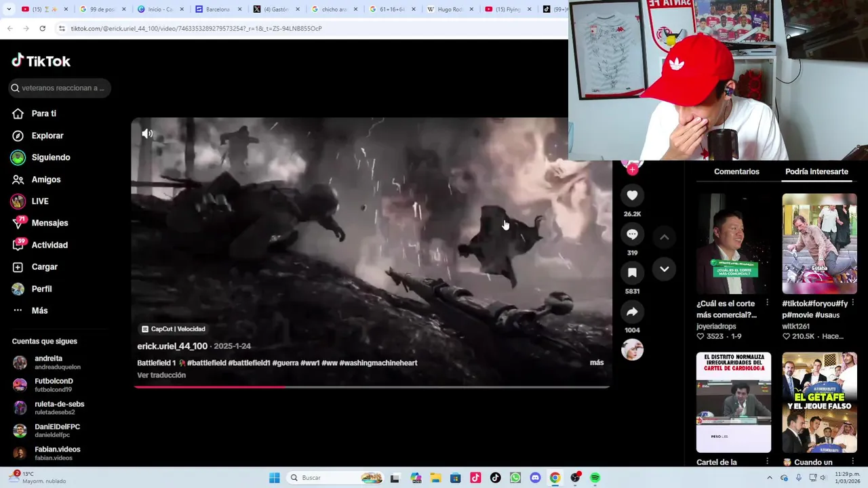This screenshot has height=488, width=868.
Task: Open options for joyeriadrops video
Action: click(x=767, y=303)
